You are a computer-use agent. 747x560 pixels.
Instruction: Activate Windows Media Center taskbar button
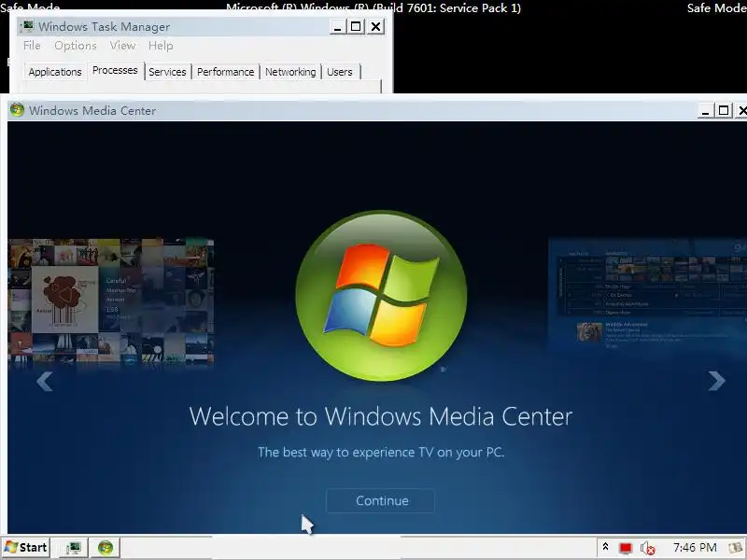click(106, 548)
